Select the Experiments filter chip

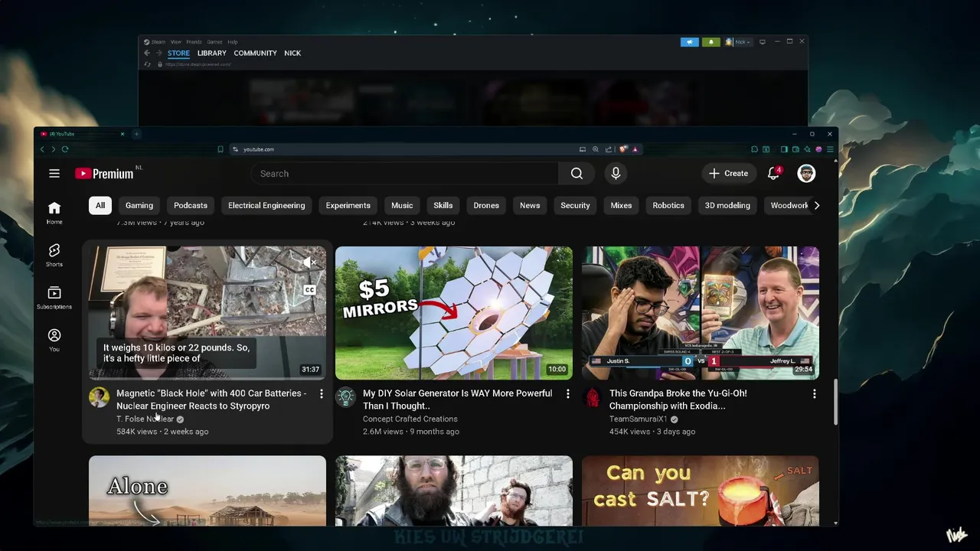click(x=348, y=205)
